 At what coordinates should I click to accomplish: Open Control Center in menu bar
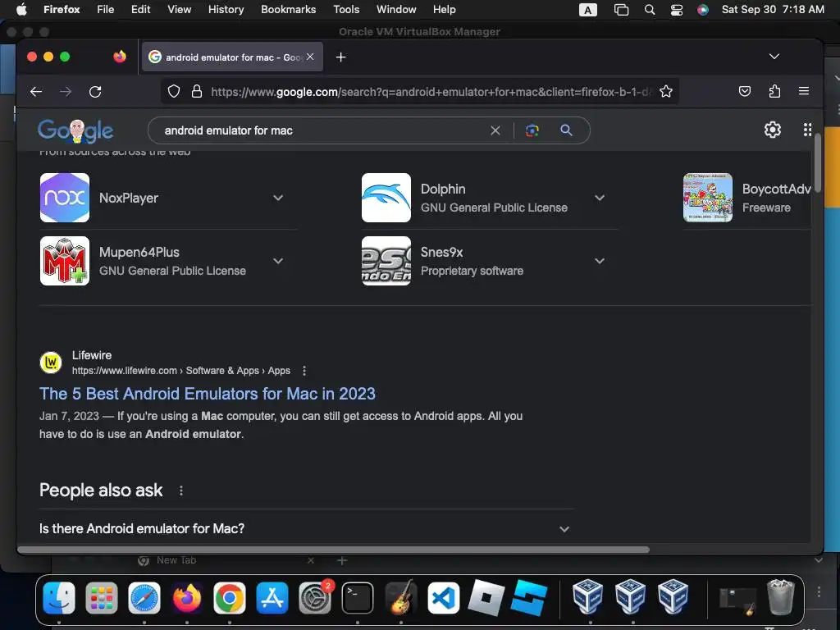click(x=677, y=9)
